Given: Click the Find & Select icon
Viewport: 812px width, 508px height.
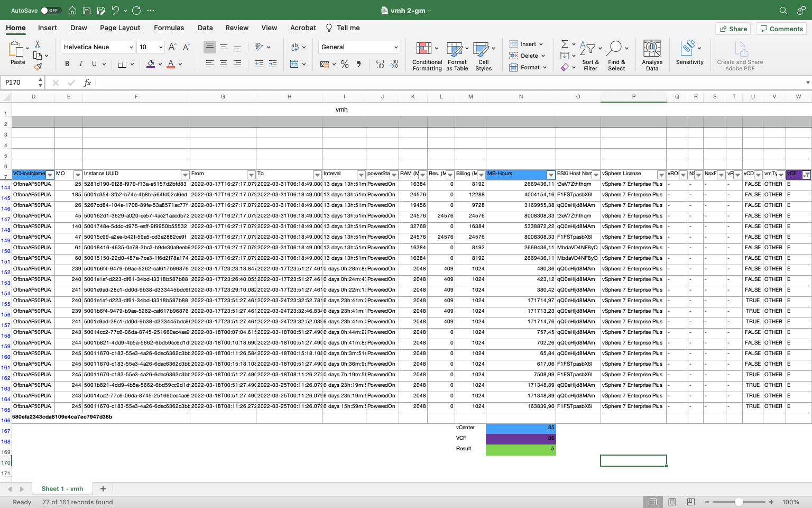Looking at the screenshot, I should pos(616,56).
